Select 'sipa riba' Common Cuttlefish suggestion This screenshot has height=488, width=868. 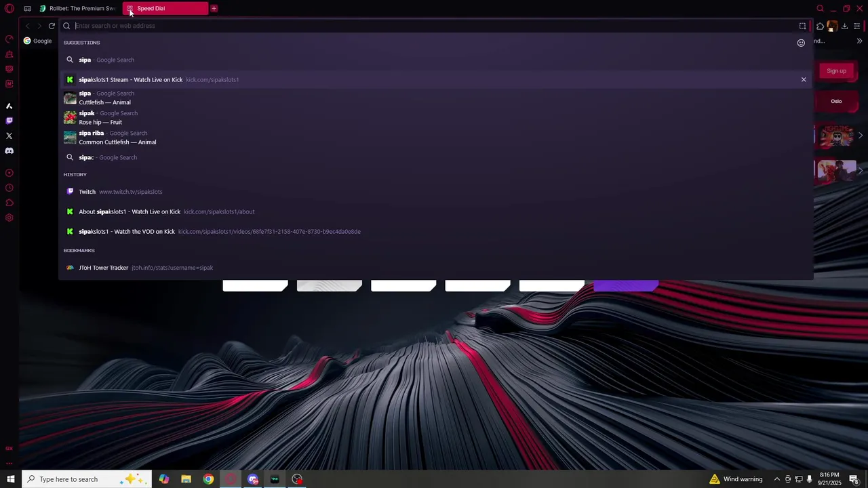[435, 138]
